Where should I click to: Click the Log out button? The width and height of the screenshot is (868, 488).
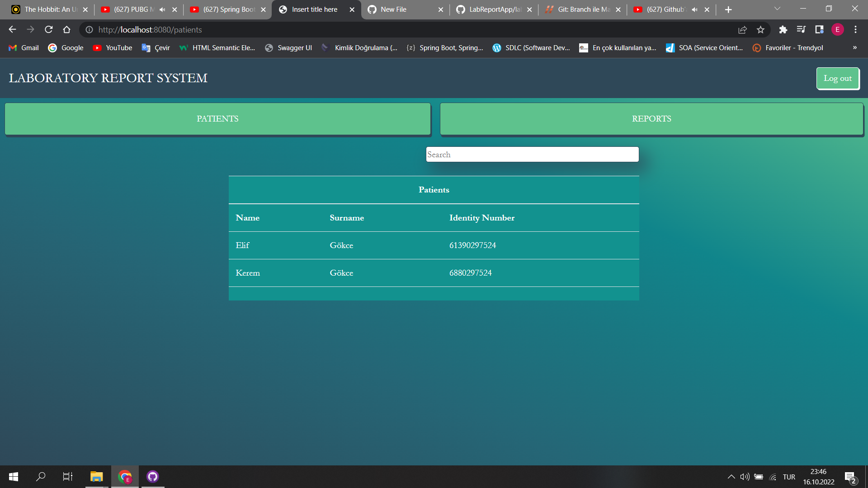pos(838,78)
